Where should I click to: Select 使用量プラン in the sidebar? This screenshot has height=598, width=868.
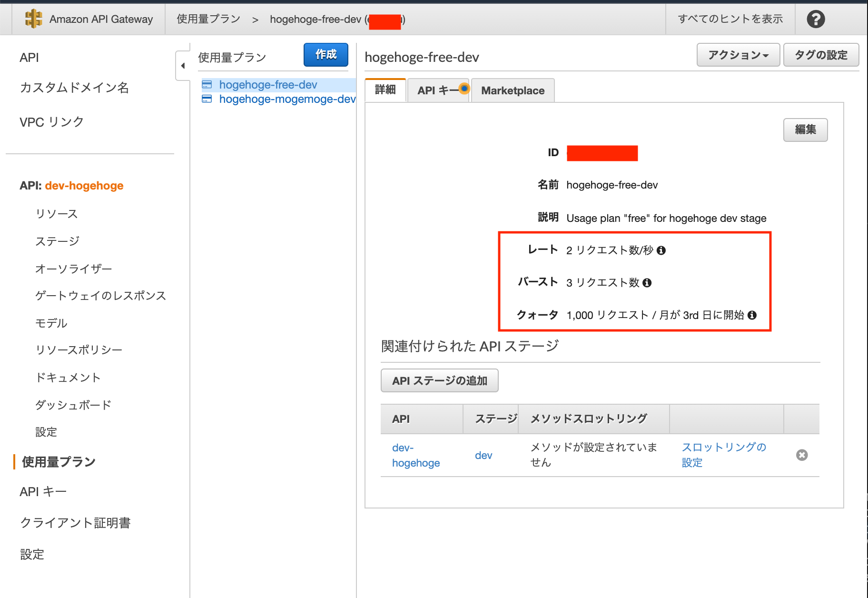click(x=58, y=461)
